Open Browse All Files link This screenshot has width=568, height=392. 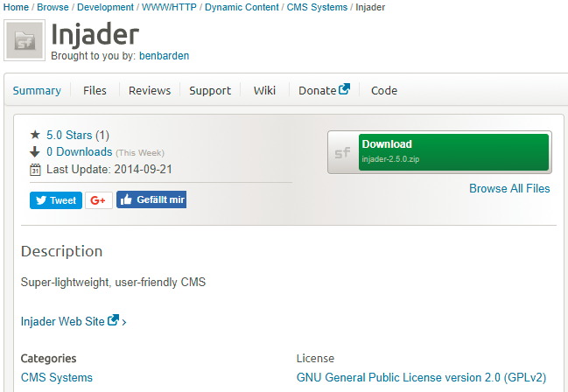pos(509,188)
